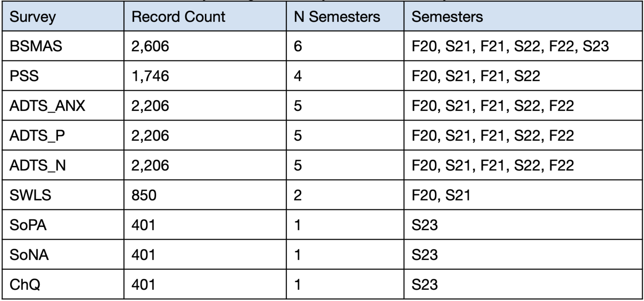Click the 2,606 record count cell
644x301 pixels.
click(205, 46)
